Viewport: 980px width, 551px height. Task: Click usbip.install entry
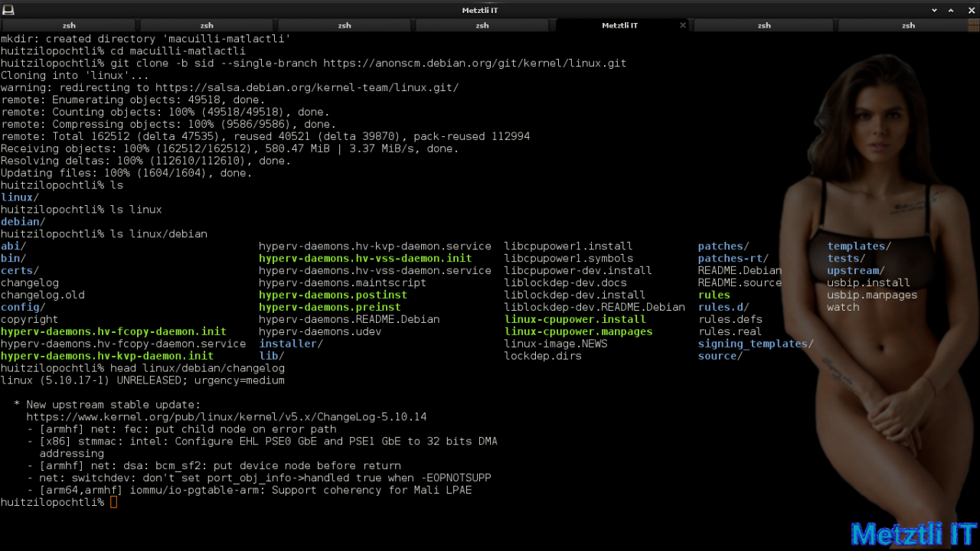coord(868,282)
